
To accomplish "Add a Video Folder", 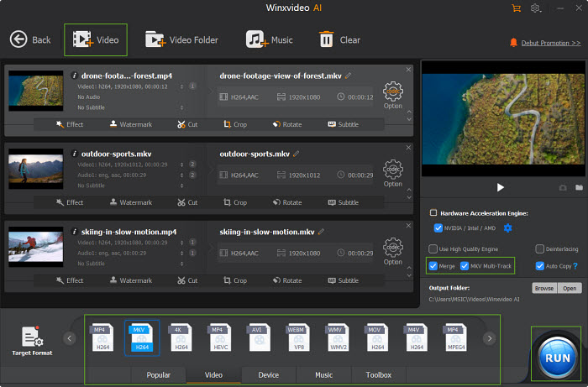I will [181, 39].
